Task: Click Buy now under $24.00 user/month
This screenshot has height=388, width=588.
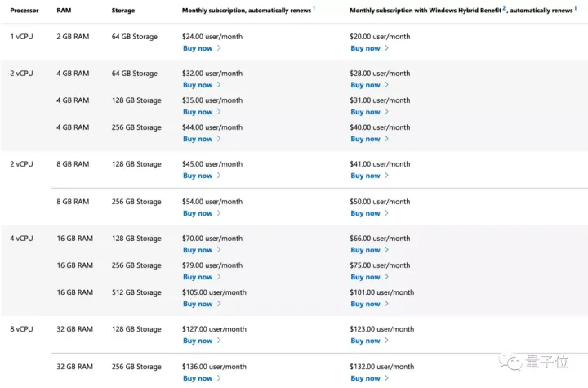Action: (x=198, y=48)
